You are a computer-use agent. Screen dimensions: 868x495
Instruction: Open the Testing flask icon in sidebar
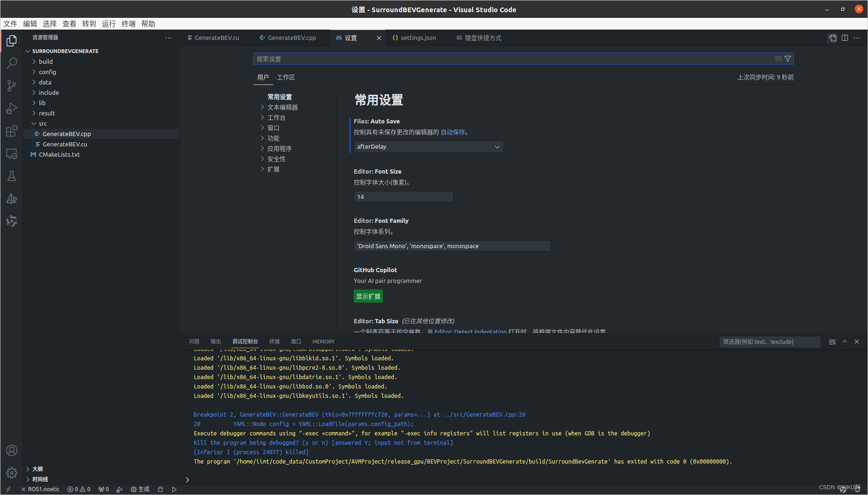click(11, 175)
